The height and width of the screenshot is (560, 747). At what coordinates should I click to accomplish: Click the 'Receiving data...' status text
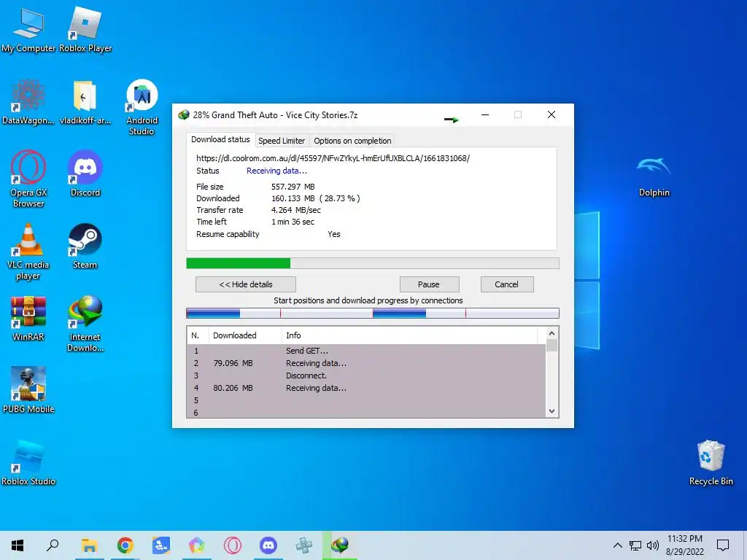[276, 171]
